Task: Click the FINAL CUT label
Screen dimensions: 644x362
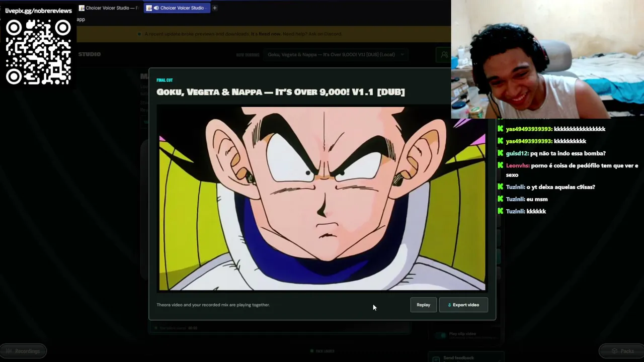Action: coord(165,80)
